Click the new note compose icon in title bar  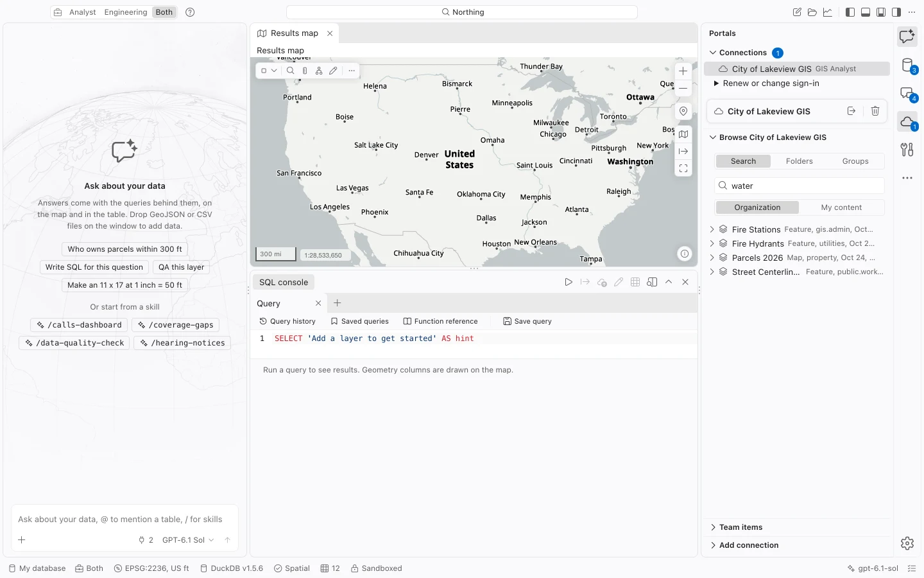(797, 12)
